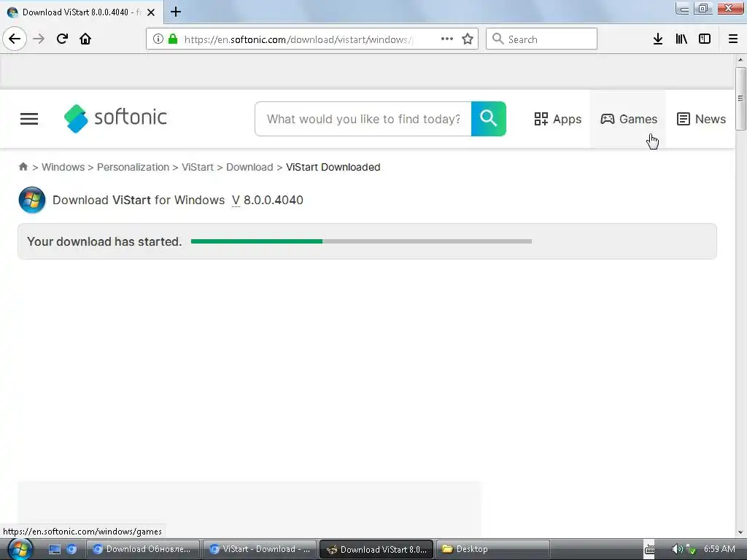Open the Games section

[x=628, y=119]
